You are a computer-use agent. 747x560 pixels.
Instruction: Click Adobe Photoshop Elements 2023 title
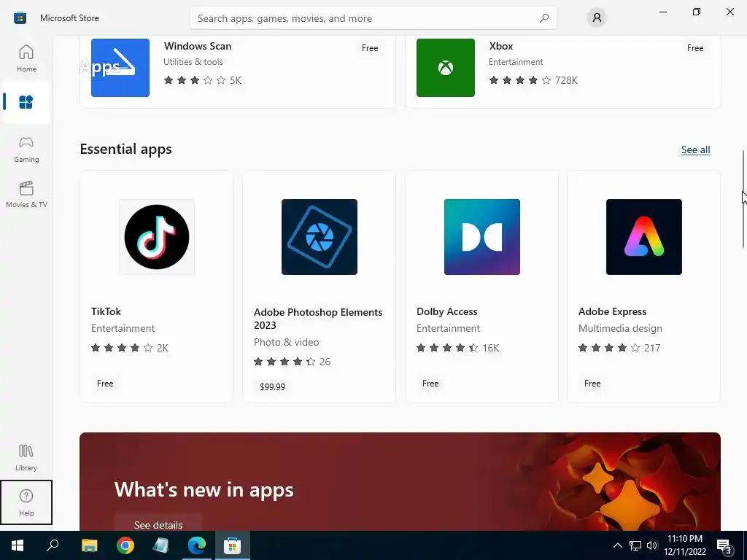[318, 319]
